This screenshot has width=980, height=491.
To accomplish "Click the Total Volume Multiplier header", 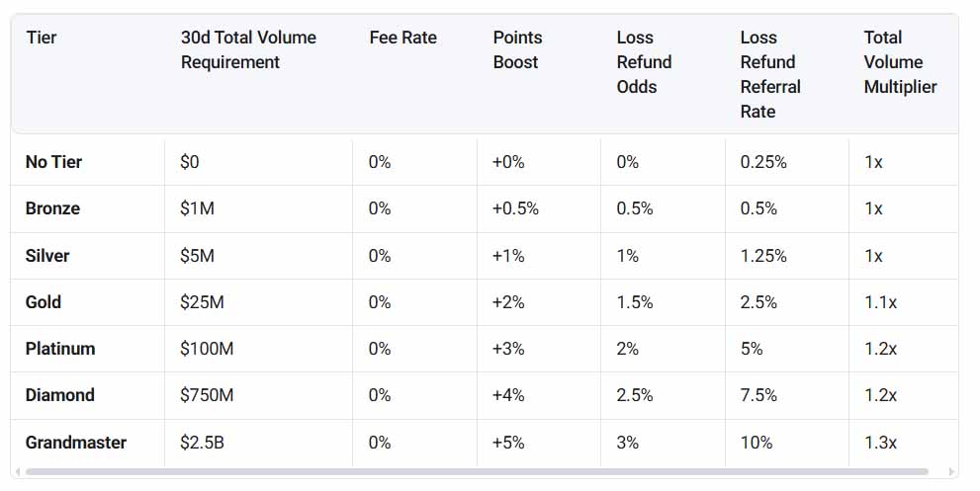I will (900, 62).
